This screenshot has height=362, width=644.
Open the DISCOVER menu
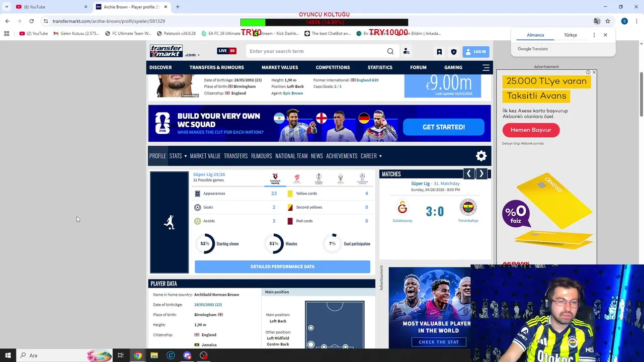pos(160,67)
